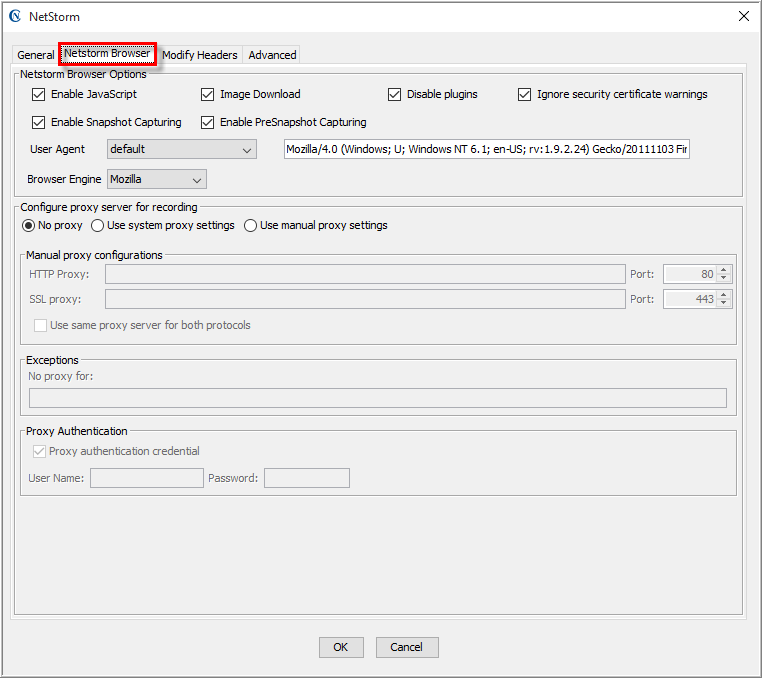The height and width of the screenshot is (678, 762).
Task: Click the No proxy for exceptions field
Action: pyautogui.click(x=378, y=398)
